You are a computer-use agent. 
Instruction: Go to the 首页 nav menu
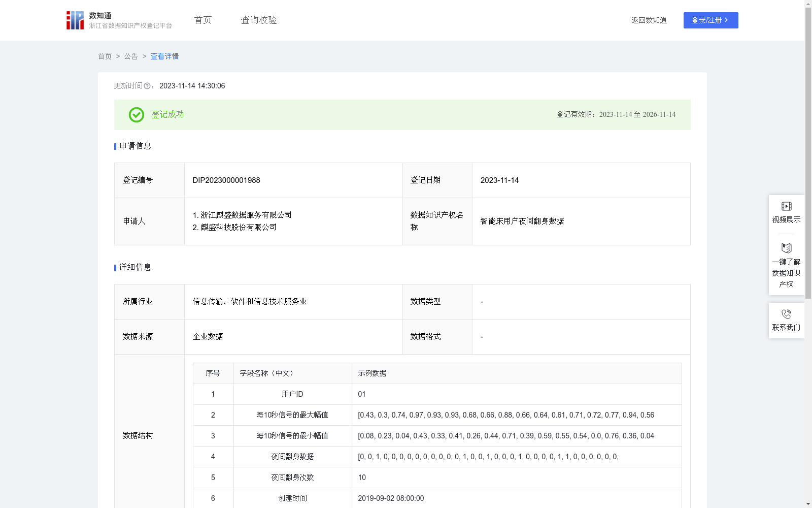coord(203,20)
